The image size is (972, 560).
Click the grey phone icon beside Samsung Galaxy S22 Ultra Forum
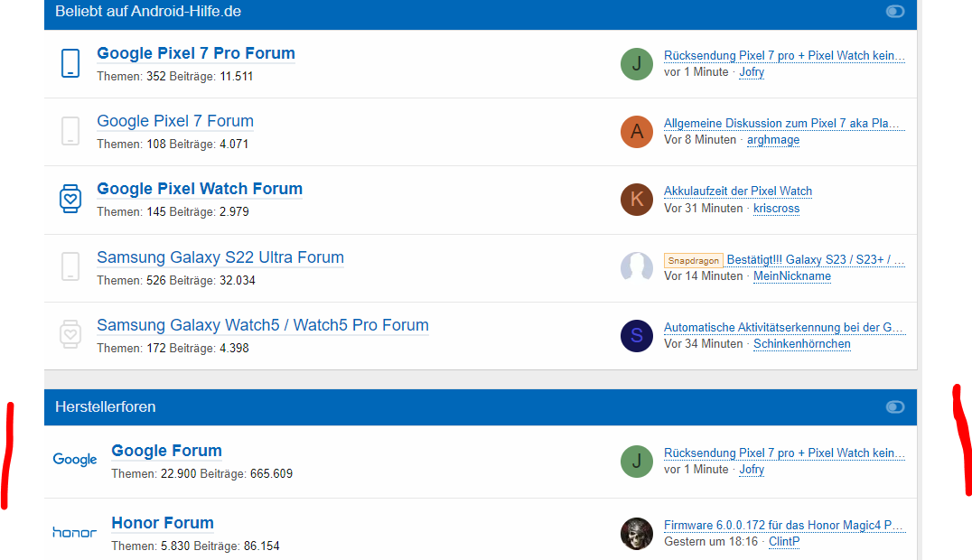click(x=70, y=266)
